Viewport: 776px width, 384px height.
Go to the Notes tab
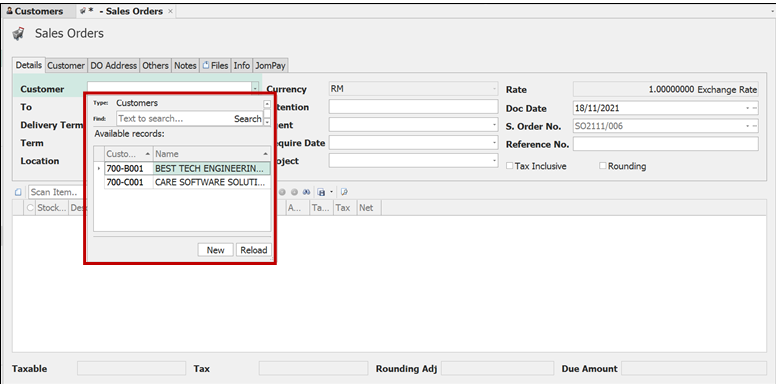click(185, 65)
